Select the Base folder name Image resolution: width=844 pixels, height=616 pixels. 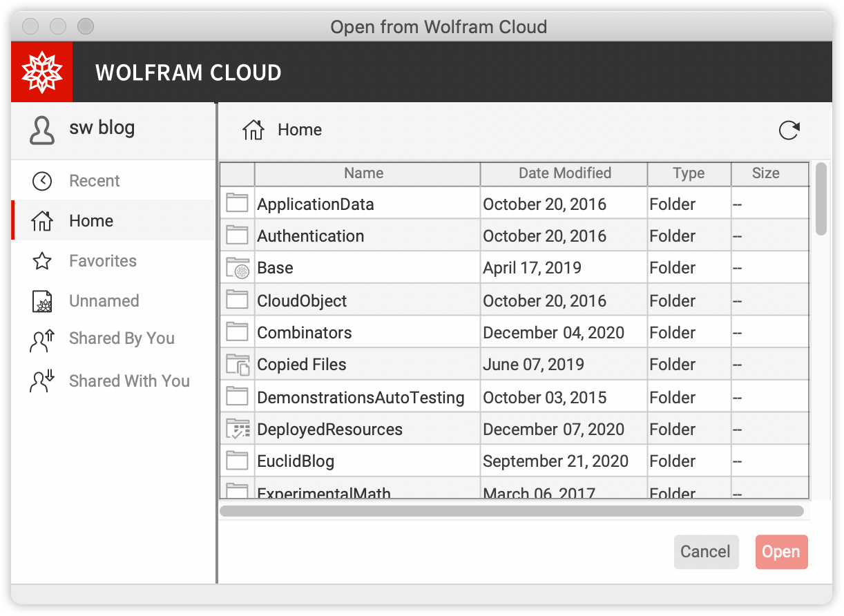pos(275,268)
